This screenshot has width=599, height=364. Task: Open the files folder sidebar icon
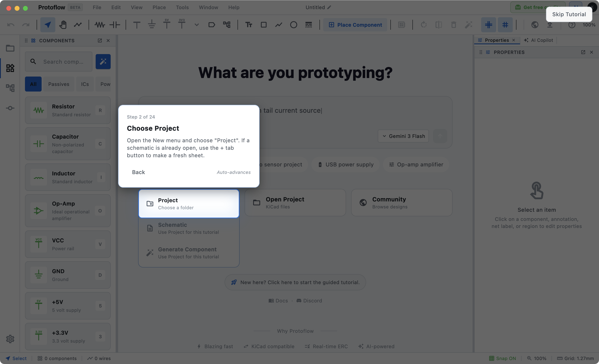pyautogui.click(x=10, y=48)
